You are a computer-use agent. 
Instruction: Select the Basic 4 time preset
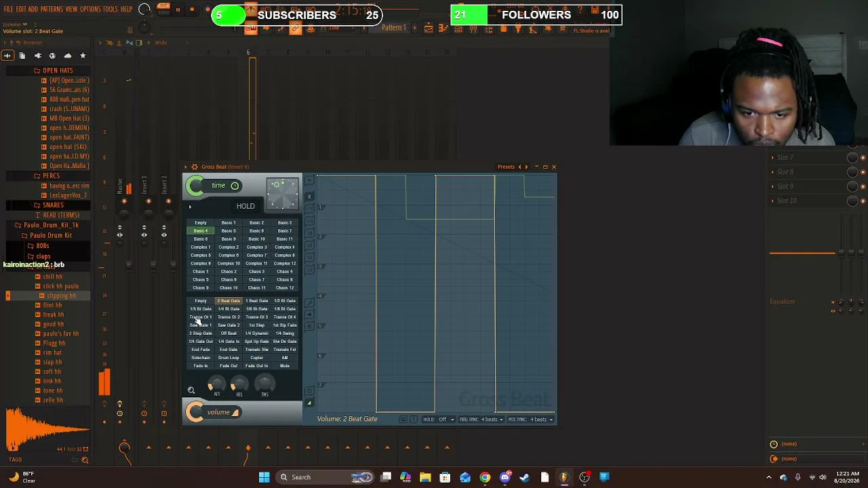(x=201, y=231)
